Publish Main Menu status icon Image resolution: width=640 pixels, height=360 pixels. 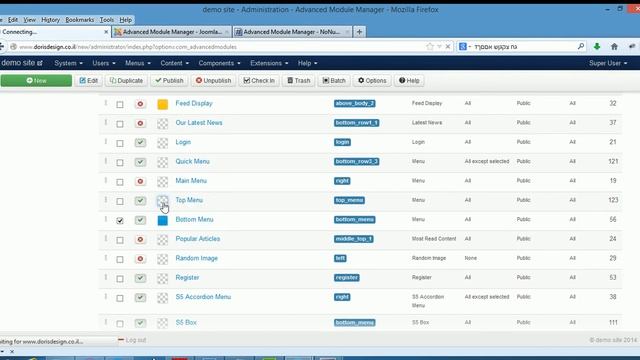[140, 181]
